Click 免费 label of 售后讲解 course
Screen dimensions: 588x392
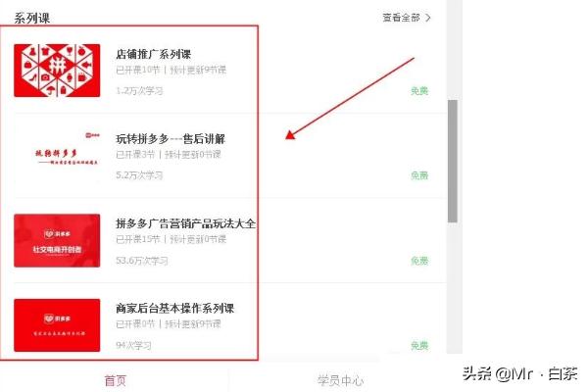tap(419, 175)
